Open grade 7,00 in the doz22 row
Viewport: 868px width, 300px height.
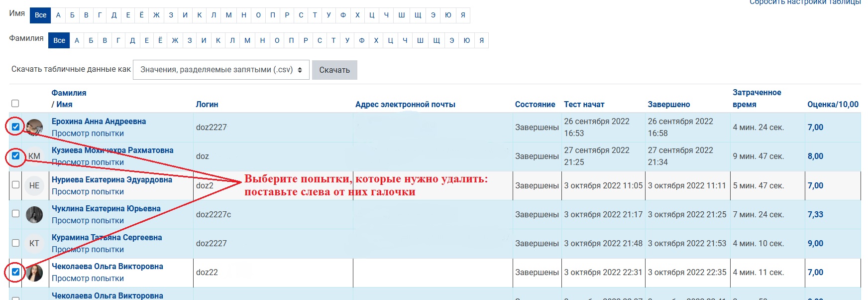click(x=815, y=272)
